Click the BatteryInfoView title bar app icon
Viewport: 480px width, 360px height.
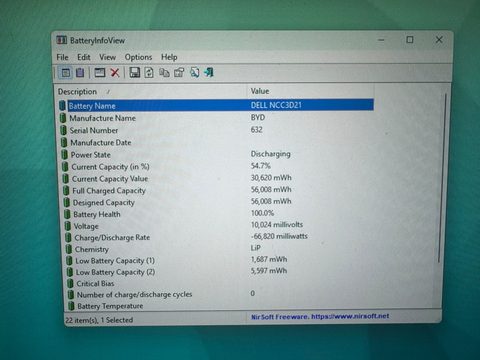point(62,40)
